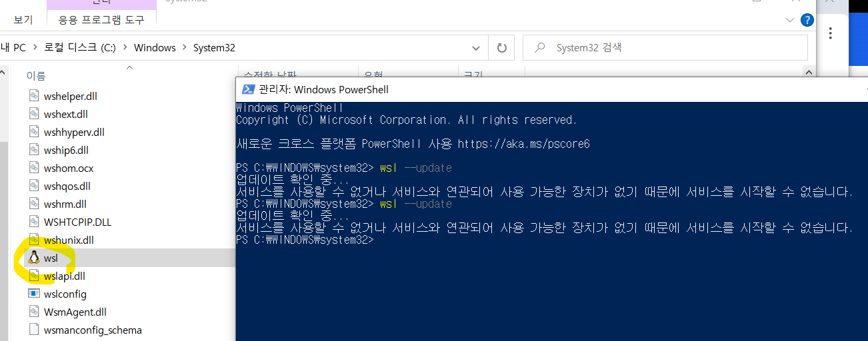868x341 pixels.
Task: Click the PowerShell icon in the title bar
Action: [247, 89]
